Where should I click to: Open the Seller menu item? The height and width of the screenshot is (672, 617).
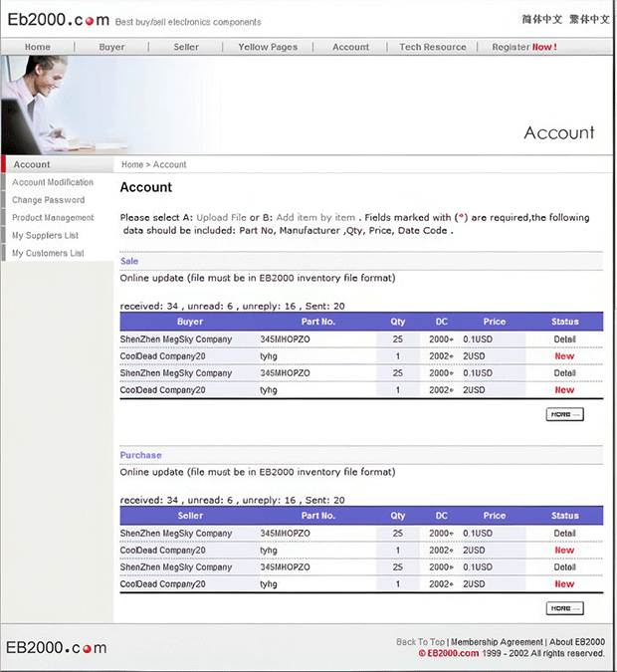tap(186, 47)
